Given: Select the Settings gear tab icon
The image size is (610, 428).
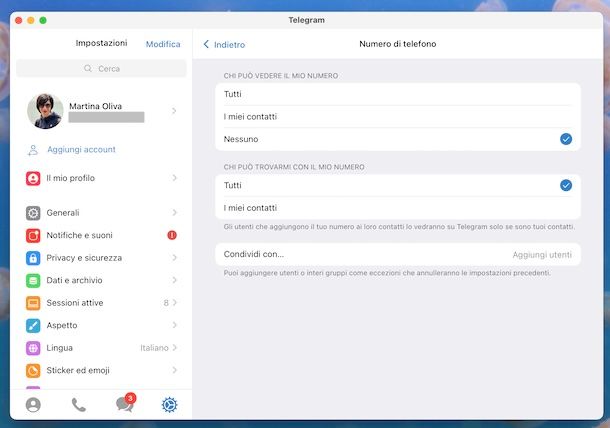Looking at the screenshot, I should click(170, 405).
